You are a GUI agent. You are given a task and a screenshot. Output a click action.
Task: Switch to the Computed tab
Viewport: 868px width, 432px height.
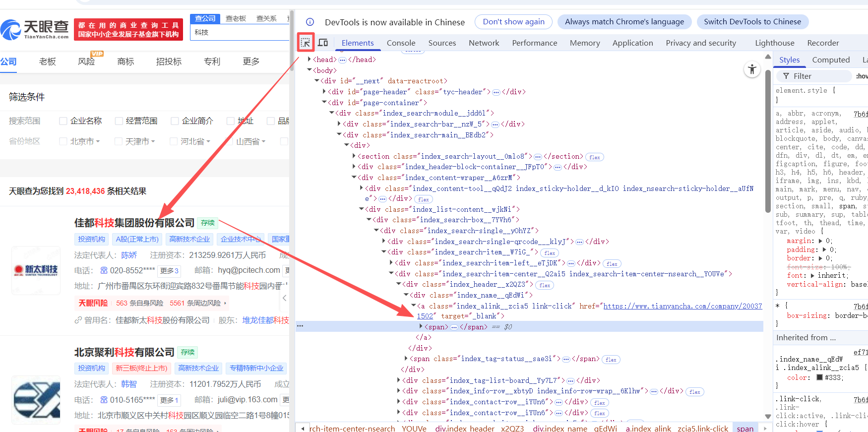coord(831,60)
